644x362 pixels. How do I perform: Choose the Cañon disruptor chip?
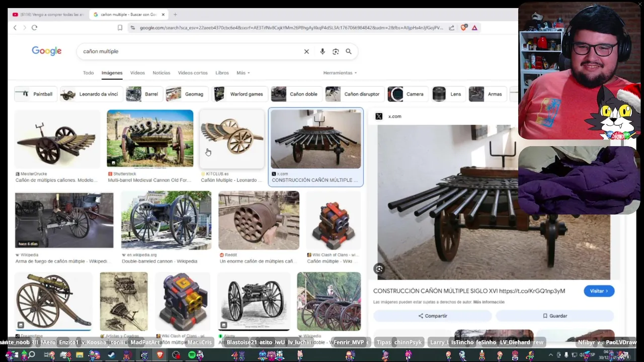355,94
